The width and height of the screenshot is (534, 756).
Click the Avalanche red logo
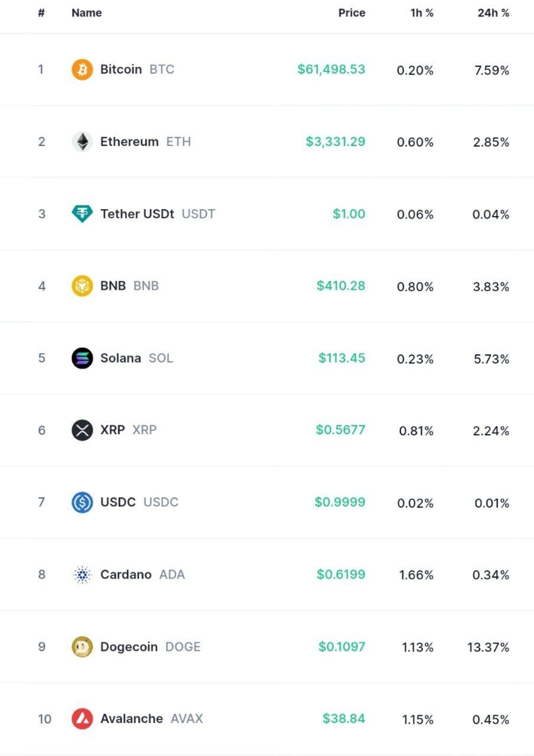pos(82,719)
